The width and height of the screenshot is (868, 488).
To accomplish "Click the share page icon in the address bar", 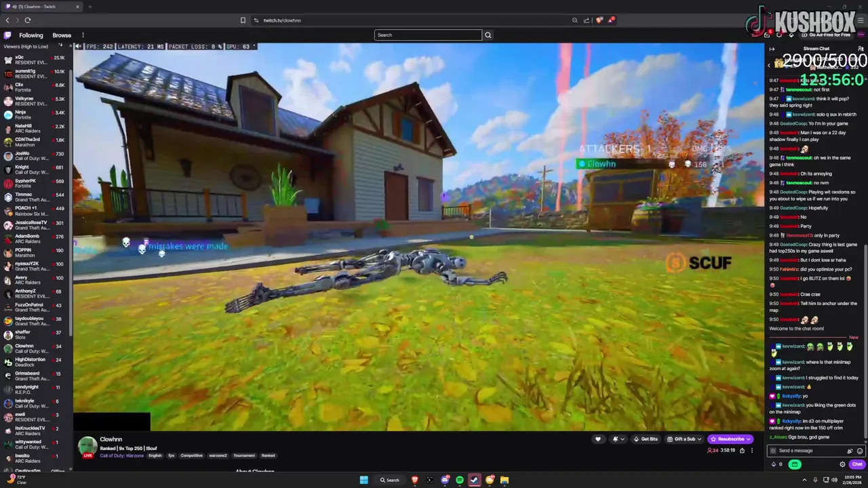I will click(x=586, y=20).
